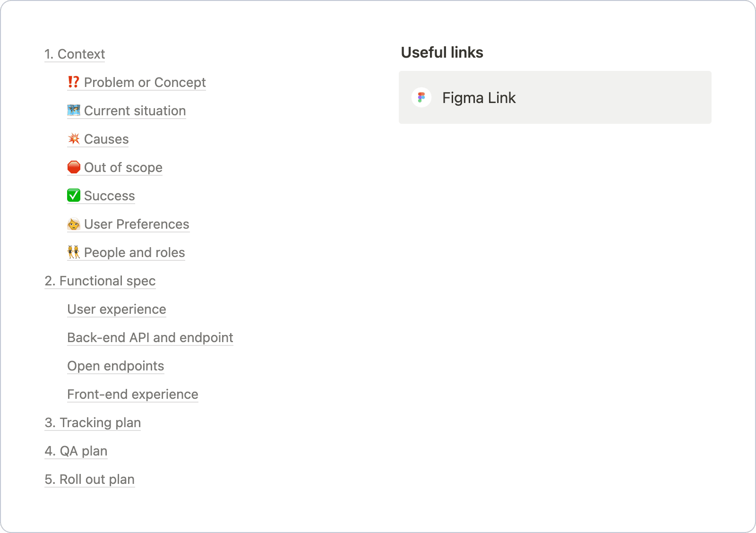756x533 pixels.
Task: Navigate to 5. Roll out plan
Action: 90,480
